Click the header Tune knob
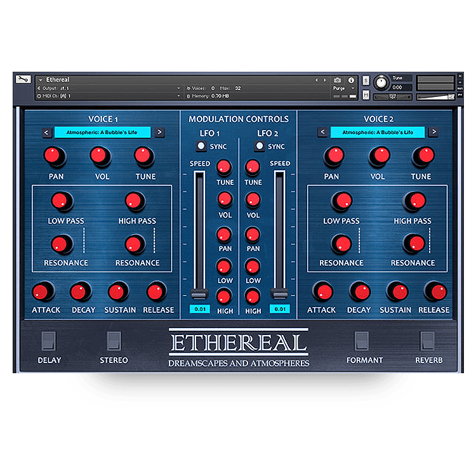The image size is (476, 476). [381, 83]
